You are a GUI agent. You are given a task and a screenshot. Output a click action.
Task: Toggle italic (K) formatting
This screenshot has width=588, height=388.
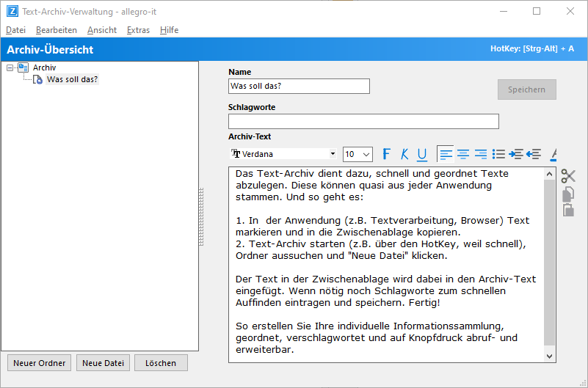(404, 154)
